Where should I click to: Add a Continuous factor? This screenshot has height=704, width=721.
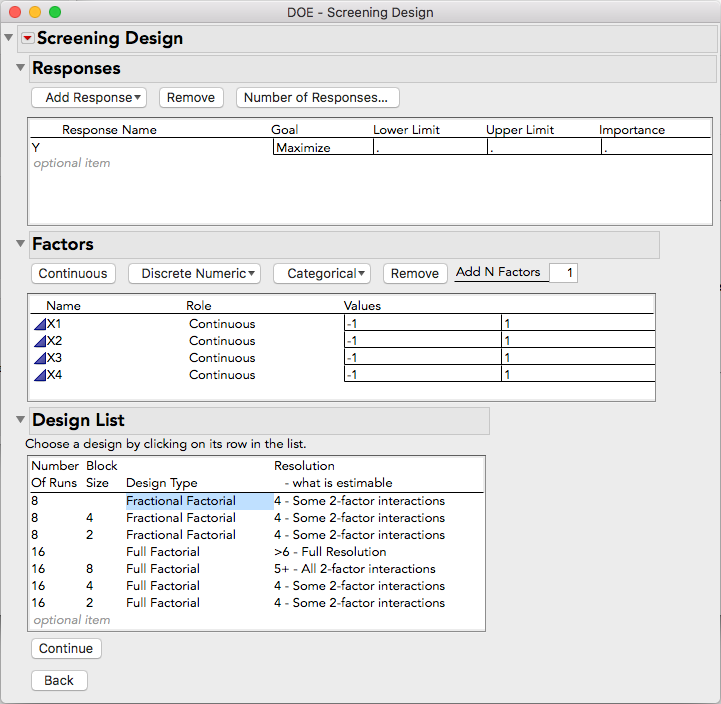[x=74, y=273]
